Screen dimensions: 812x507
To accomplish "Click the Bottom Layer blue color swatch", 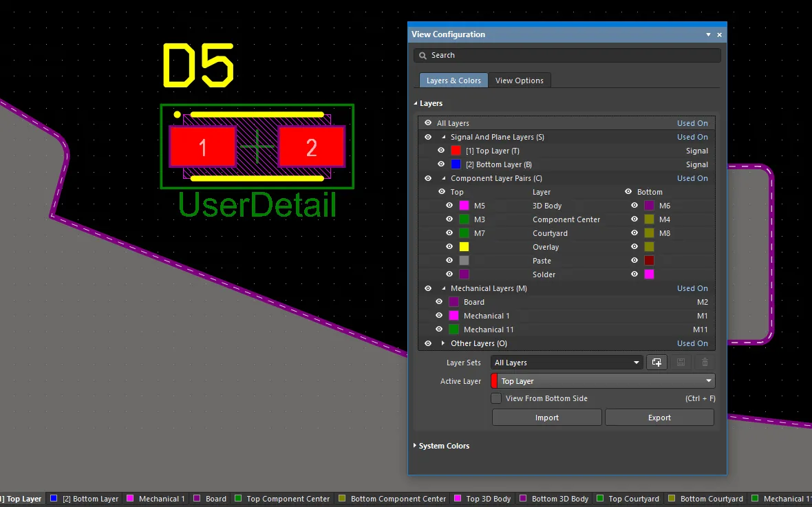I will coord(456,164).
